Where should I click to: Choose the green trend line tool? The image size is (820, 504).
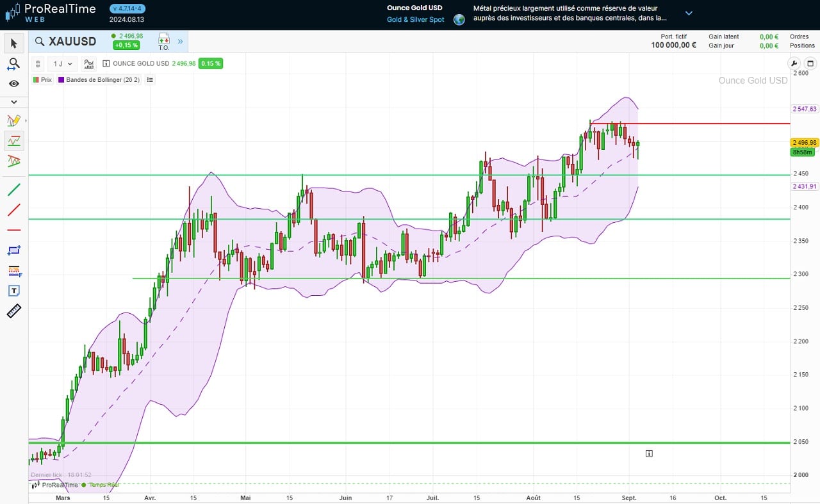tap(14, 190)
